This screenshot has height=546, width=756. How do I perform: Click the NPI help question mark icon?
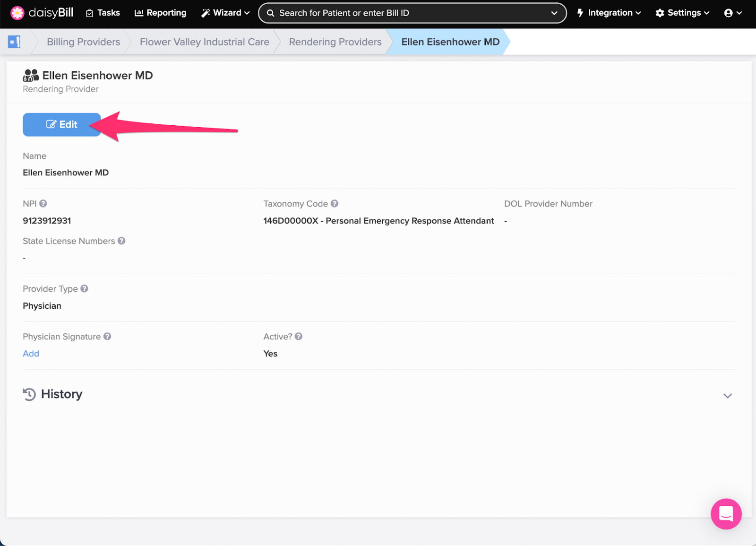43,204
